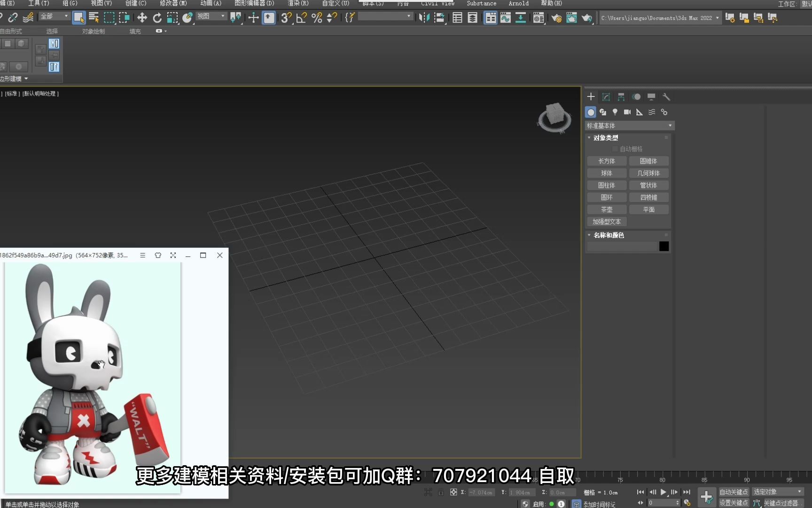Switch to the Modify panel tab

(x=606, y=97)
